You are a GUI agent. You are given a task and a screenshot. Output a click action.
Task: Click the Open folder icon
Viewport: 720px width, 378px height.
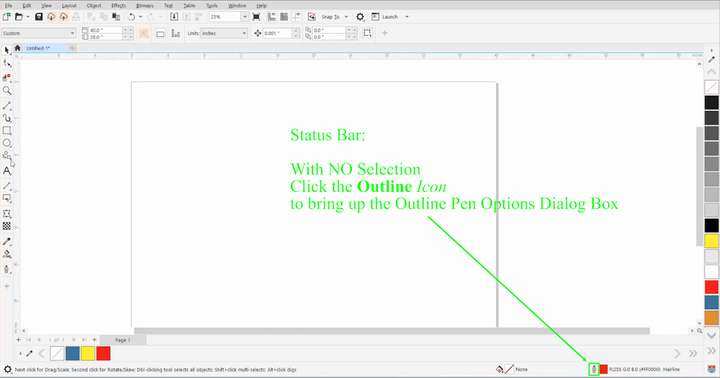point(19,17)
